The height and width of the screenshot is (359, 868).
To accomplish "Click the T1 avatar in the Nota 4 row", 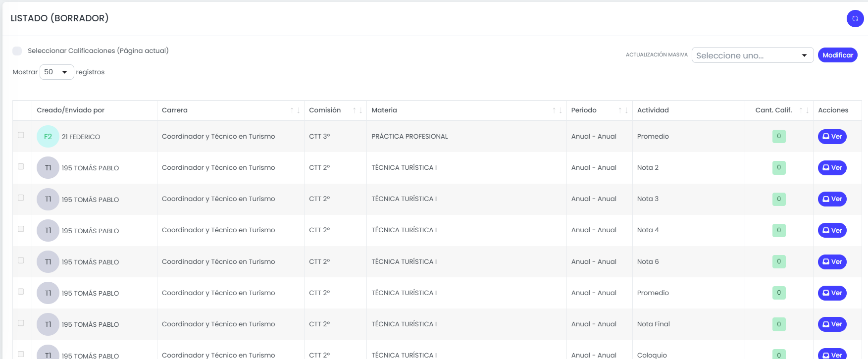I will pos(48,230).
